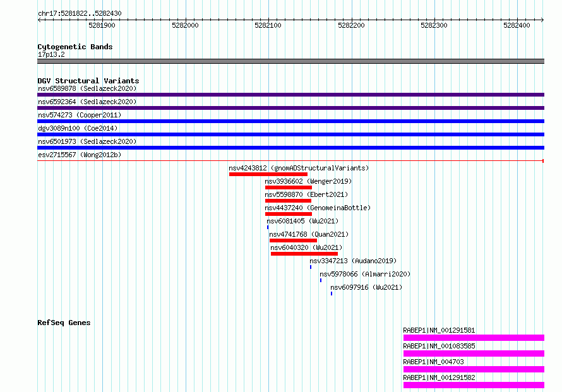Click the DGV Structural Variants track title

(x=88, y=81)
